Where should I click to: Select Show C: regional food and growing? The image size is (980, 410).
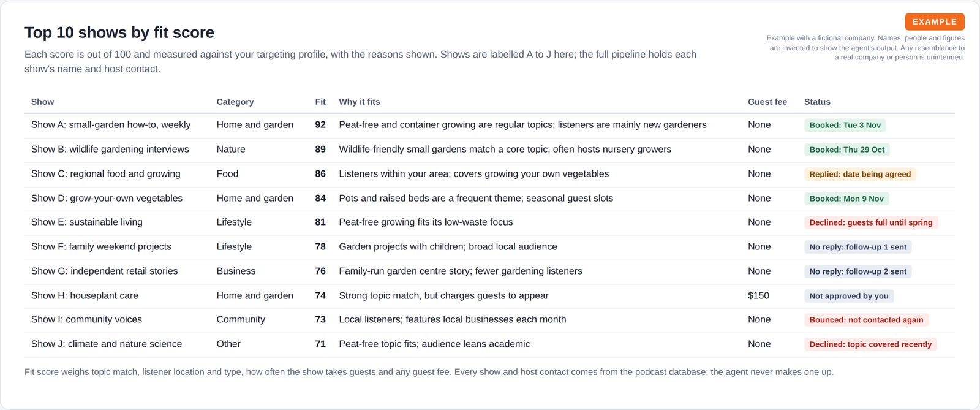click(x=106, y=174)
